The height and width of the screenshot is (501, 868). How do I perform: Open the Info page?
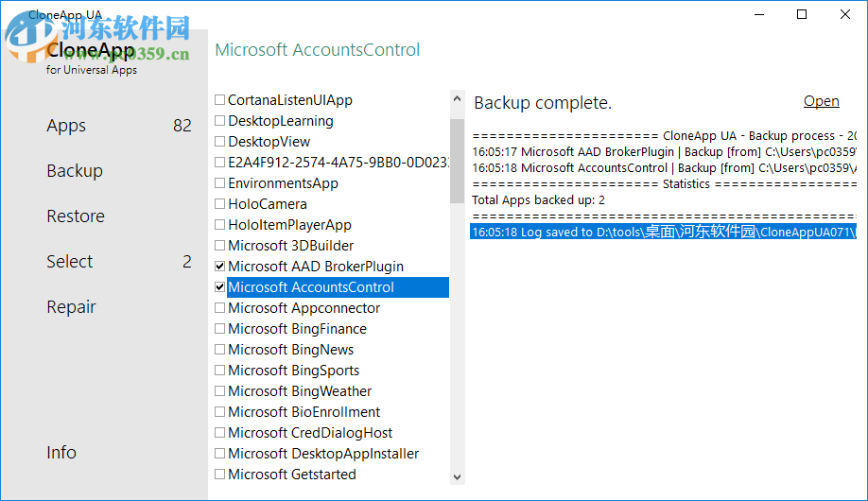click(61, 453)
